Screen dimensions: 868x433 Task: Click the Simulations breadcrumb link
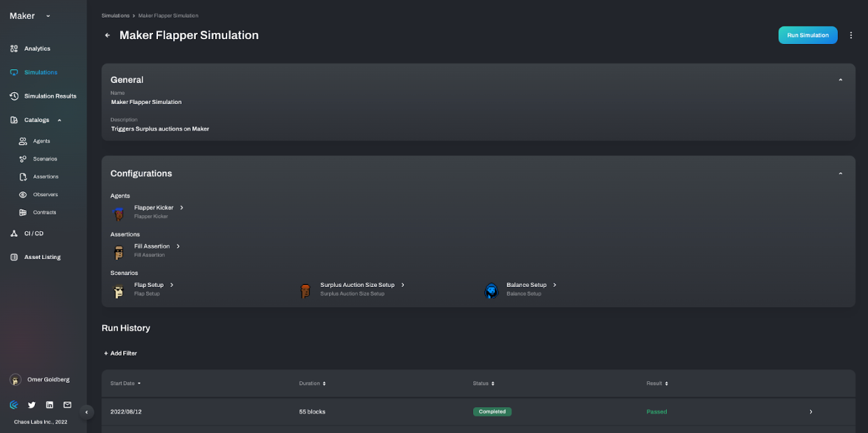coord(115,15)
